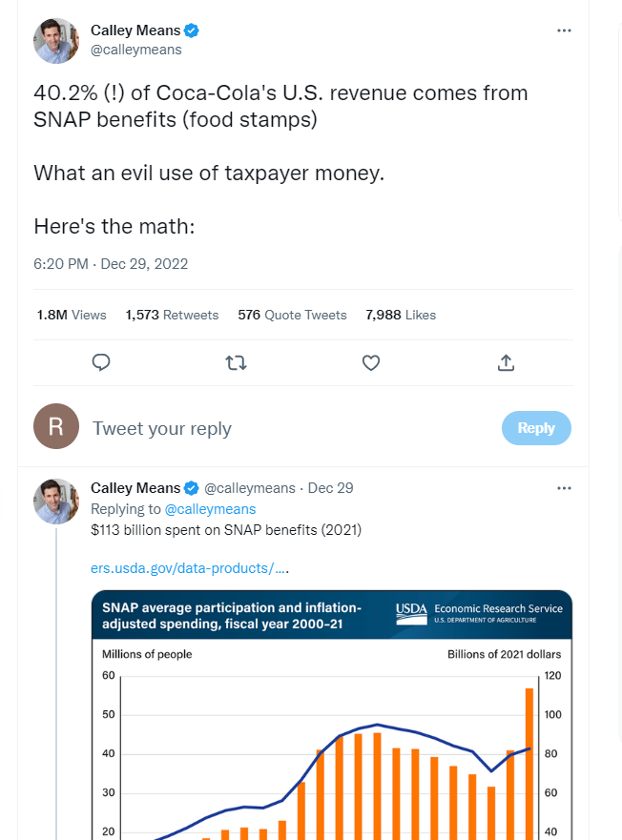
Task: Like the tweet with heart icon
Action: pyautogui.click(x=371, y=362)
